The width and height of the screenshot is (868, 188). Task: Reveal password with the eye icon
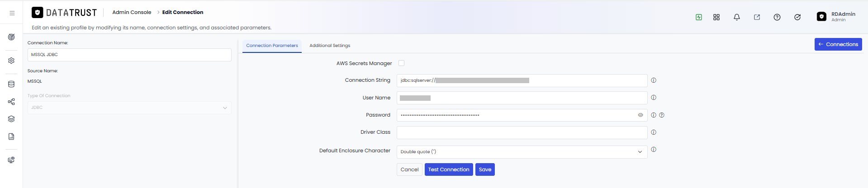[x=640, y=115]
